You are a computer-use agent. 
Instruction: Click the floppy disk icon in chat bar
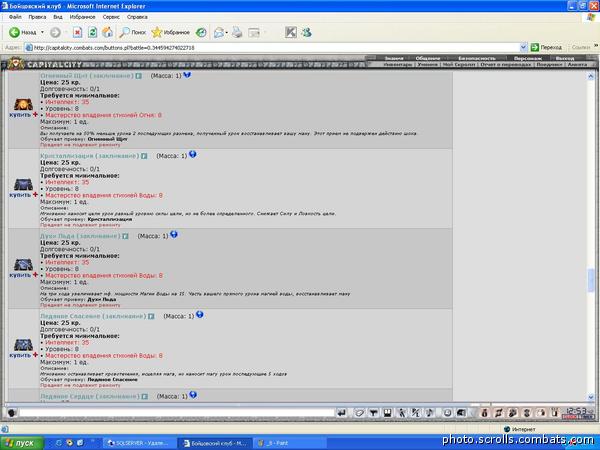[x=388, y=412]
